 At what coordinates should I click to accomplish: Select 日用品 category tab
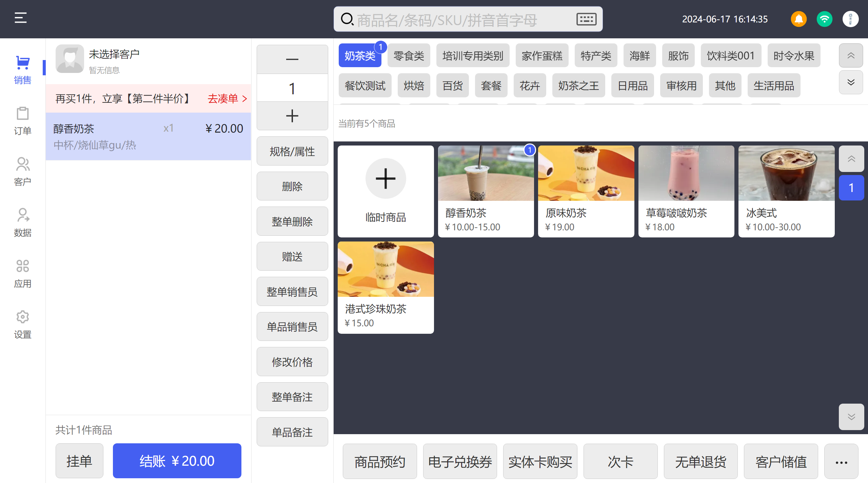click(633, 85)
